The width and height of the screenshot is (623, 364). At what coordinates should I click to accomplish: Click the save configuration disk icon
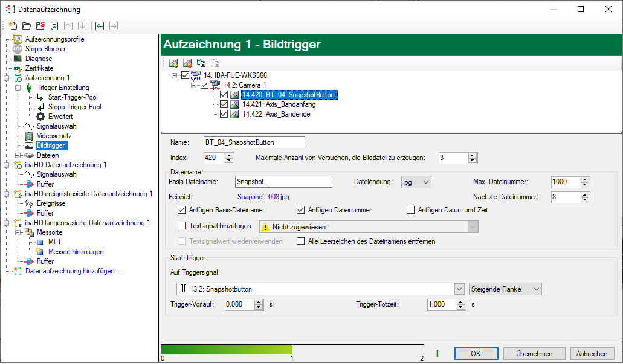[x=54, y=26]
